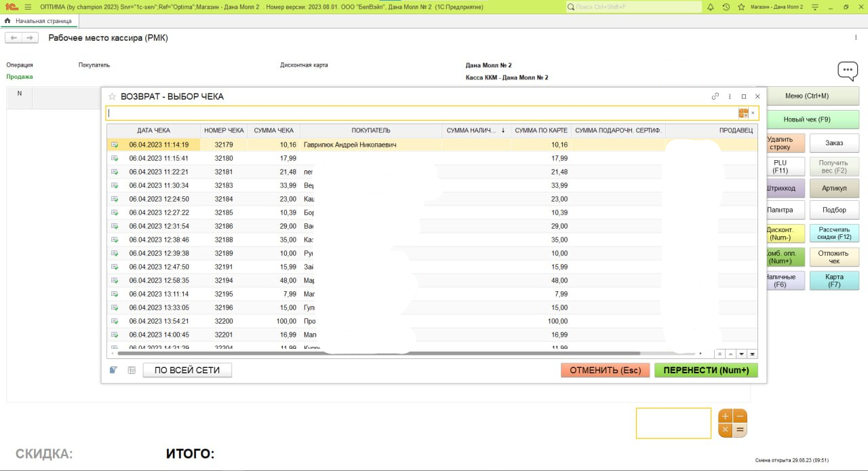The width and height of the screenshot is (868, 471).
Task: Add the return dialog to favorites using its star
Action: click(113, 96)
